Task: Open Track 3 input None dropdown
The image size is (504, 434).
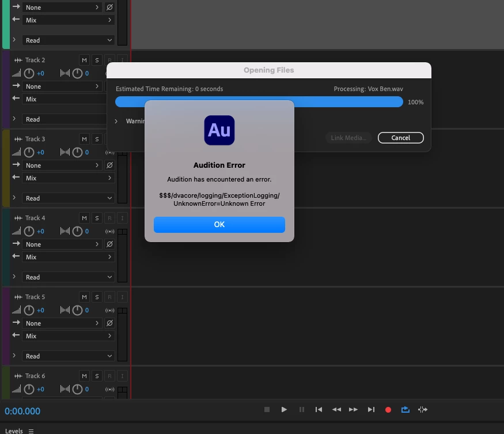Action: 62,165
